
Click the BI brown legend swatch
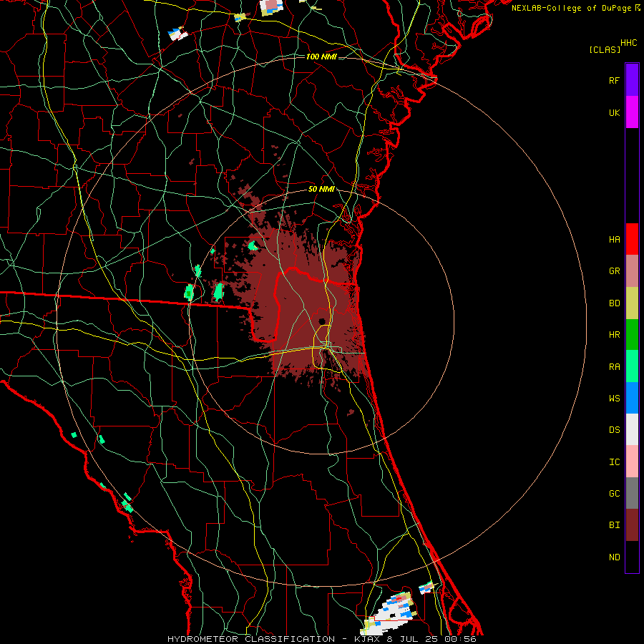[632, 525]
